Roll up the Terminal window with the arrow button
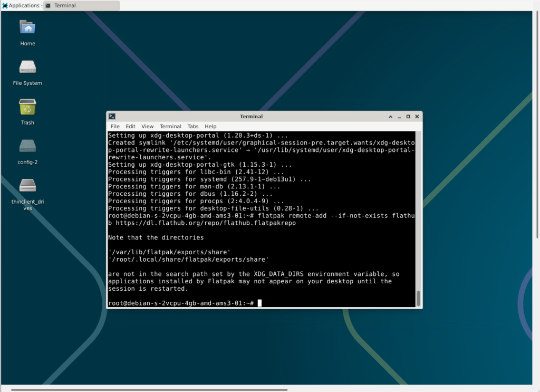The height and width of the screenshot is (392, 540). [390, 117]
